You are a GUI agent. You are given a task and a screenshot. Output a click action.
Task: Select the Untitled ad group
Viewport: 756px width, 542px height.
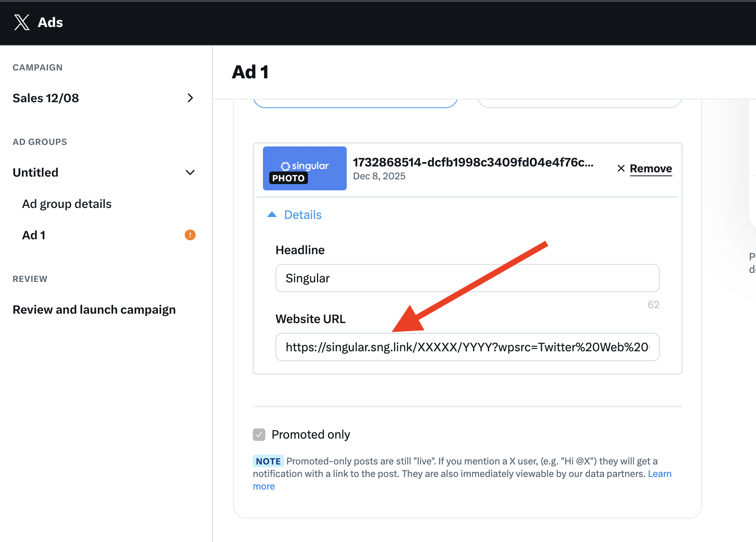(35, 172)
